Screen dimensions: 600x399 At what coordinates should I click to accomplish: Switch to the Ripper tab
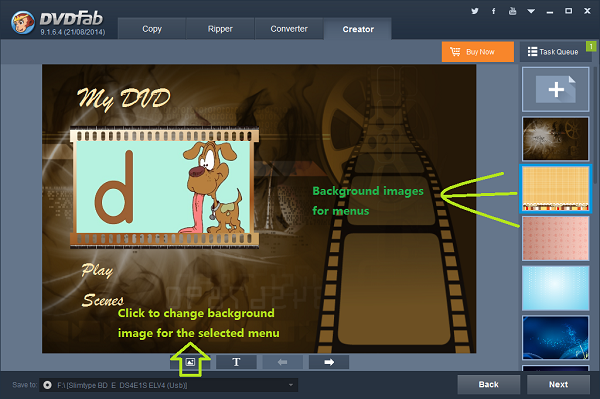[220, 29]
